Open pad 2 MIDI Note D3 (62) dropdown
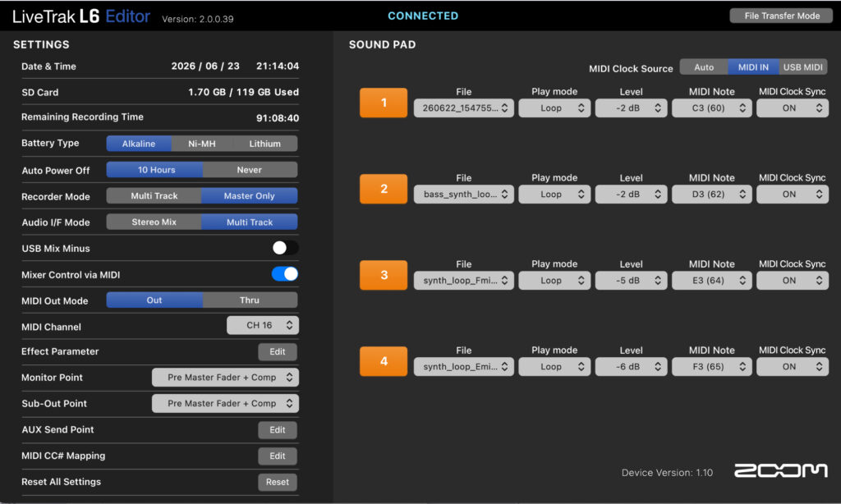The width and height of the screenshot is (841, 504). pyautogui.click(x=711, y=194)
